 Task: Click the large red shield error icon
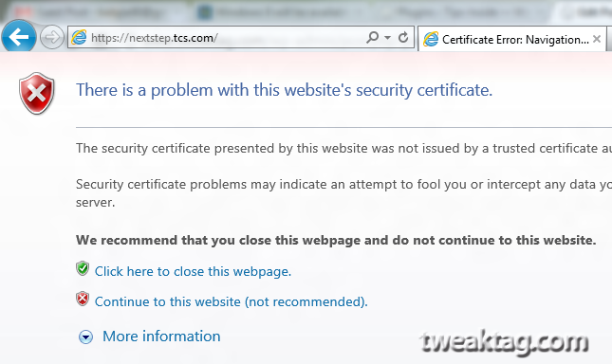(x=37, y=94)
